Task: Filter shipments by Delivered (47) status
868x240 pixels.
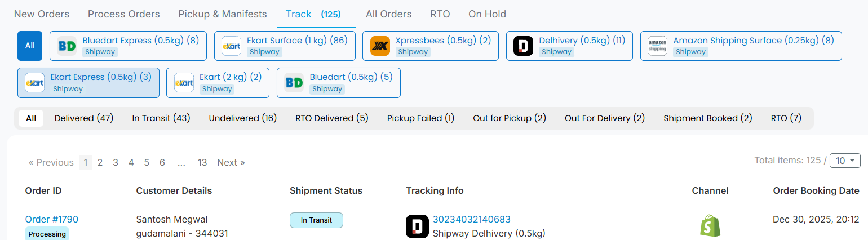Action: [84, 118]
